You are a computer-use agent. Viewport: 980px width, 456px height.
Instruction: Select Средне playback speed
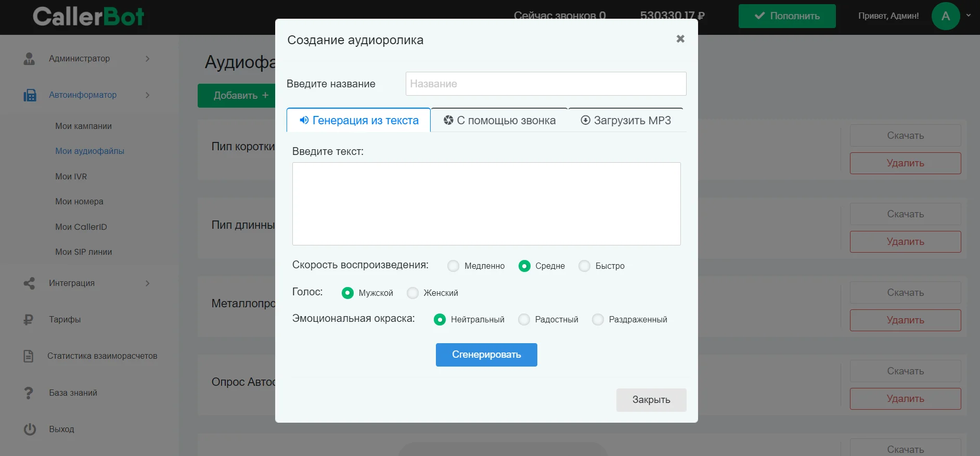tap(524, 266)
